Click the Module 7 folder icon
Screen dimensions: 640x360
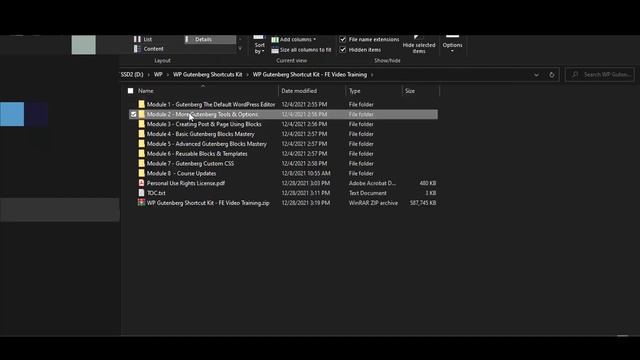(x=141, y=163)
